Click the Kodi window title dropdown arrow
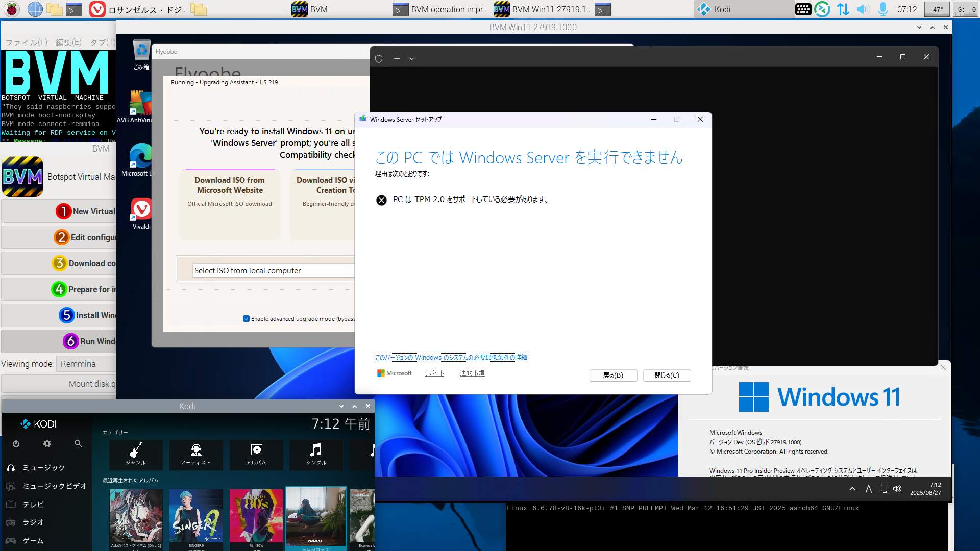The height and width of the screenshot is (551, 980). click(341, 406)
